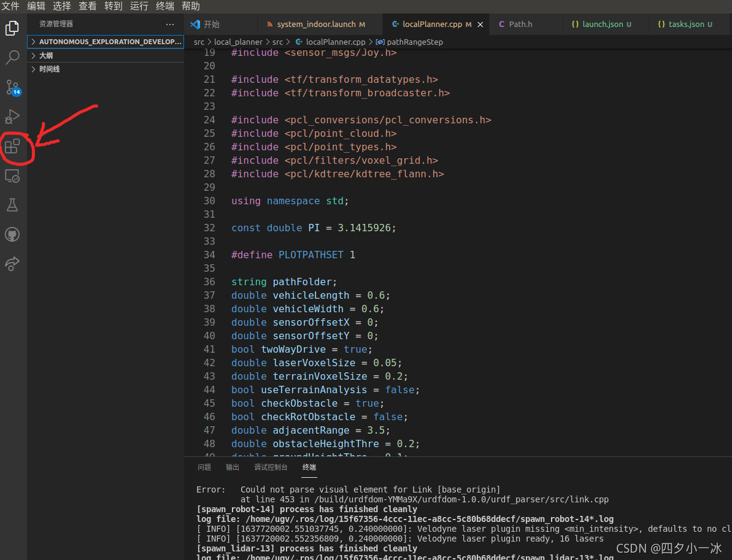Click the C++ file icon in localPlanner.cpp tab
This screenshot has height=560, width=732.
(x=395, y=25)
